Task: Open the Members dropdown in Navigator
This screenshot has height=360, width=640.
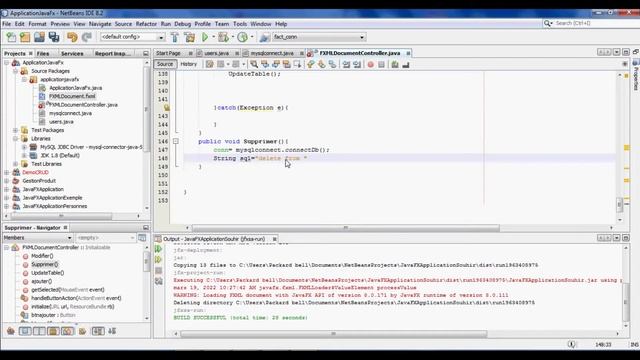Action: coord(38,238)
